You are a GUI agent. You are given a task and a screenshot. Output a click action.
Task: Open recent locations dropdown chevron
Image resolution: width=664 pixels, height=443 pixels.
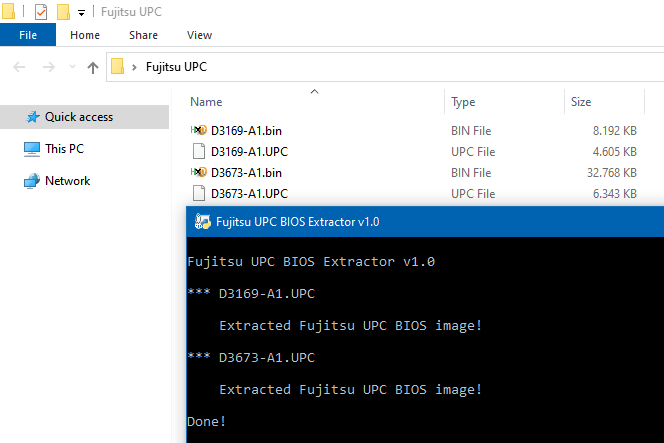click(x=72, y=66)
